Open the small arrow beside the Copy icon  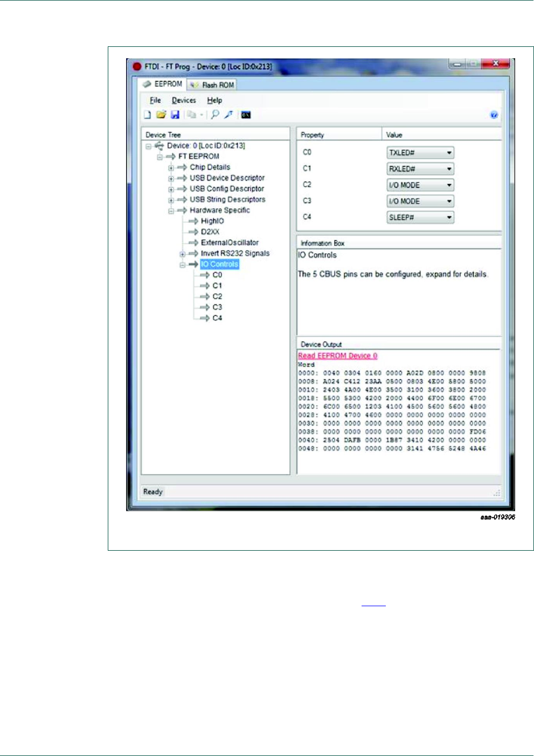point(202,115)
